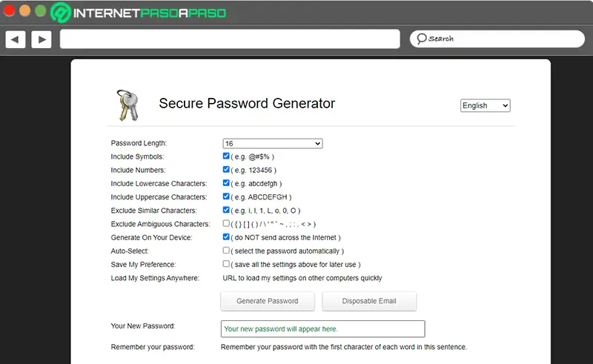Image resolution: width=593 pixels, height=364 pixels.
Task: Click the InternetPasoAPaso logo icon
Action: tap(62, 13)
